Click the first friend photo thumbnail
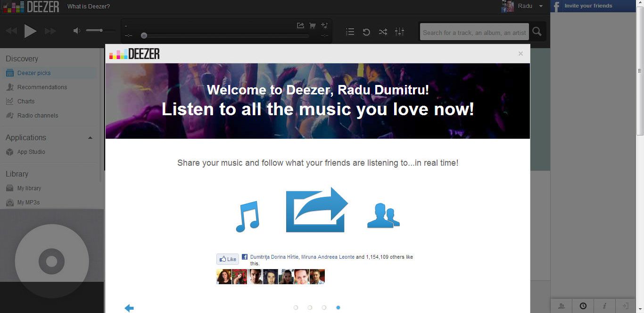This screenshot has height=313, width=644. pos(224,277)
